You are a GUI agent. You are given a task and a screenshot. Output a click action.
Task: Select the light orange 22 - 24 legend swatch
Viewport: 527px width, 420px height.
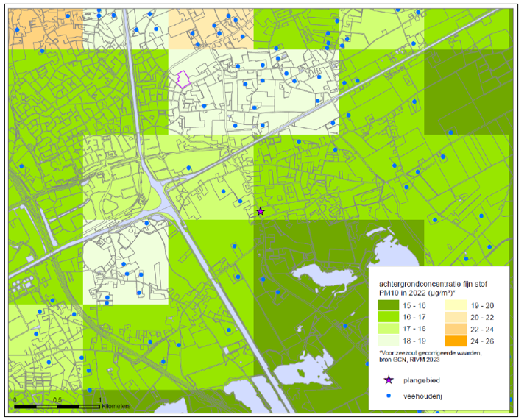point(456,329)
